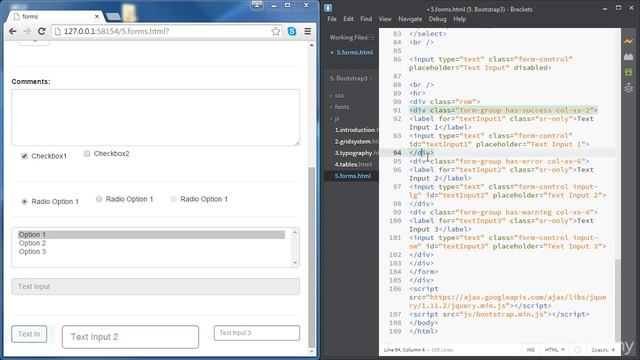Open the 5. Bootstrap3 project dropdown
Image resolution: width=640 pixels, height=360 pixels.
pyautogui.click(x=351, y=78)
